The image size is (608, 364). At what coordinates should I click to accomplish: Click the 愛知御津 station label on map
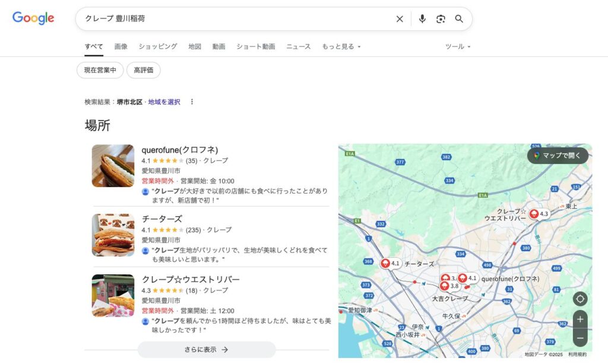point(360,310)
